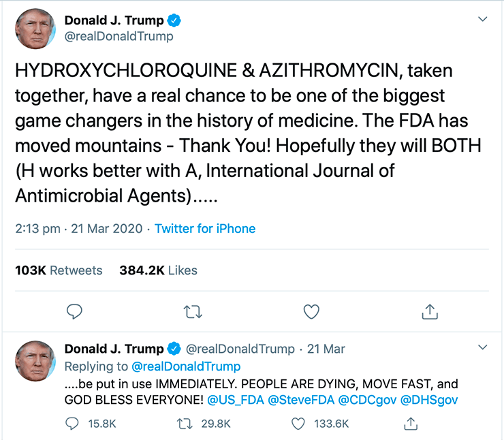Open the @US_FDA mention
The height and width of the screenshot is (440, 504).
[x=236, y=400]
